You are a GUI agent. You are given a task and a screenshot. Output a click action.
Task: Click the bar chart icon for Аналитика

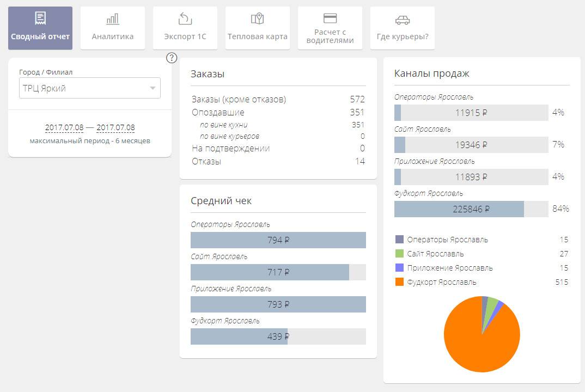[113, 19]
